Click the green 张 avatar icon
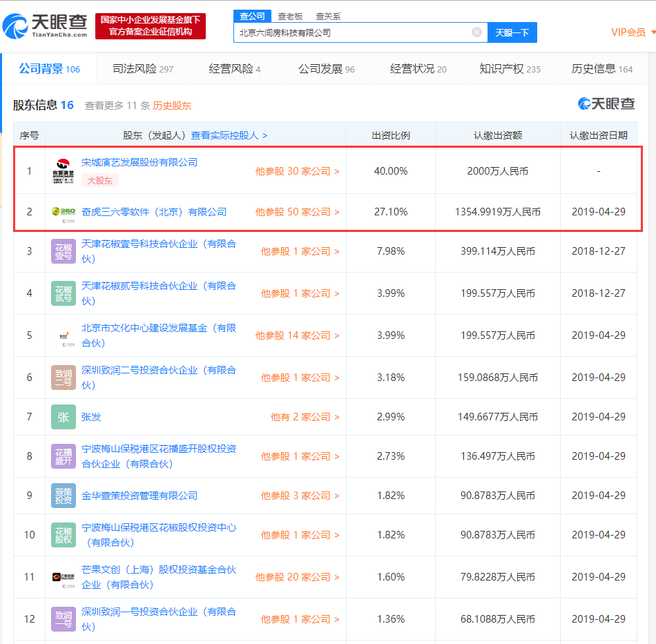The width and height of the screenshot is (656, 644). (x=63, y=417)
